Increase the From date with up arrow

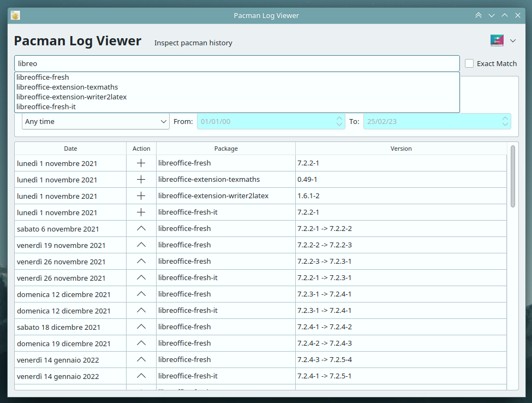click(x=339, y=118)
